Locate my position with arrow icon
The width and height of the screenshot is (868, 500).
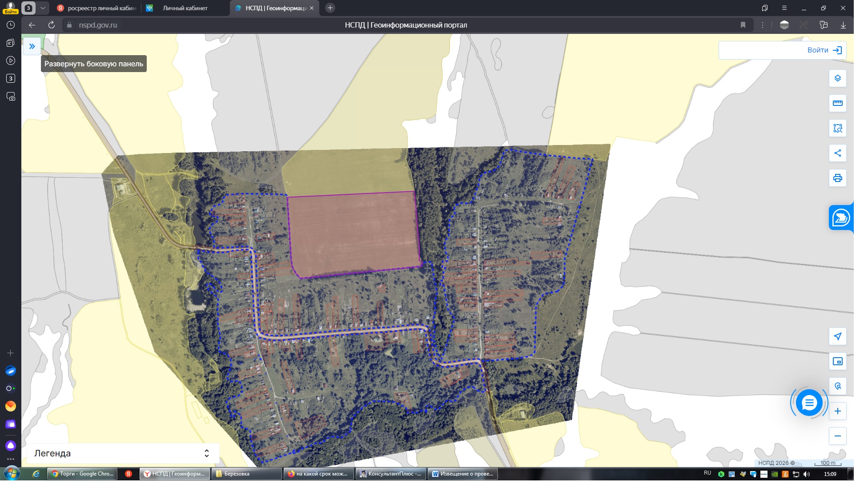(838, 336)
